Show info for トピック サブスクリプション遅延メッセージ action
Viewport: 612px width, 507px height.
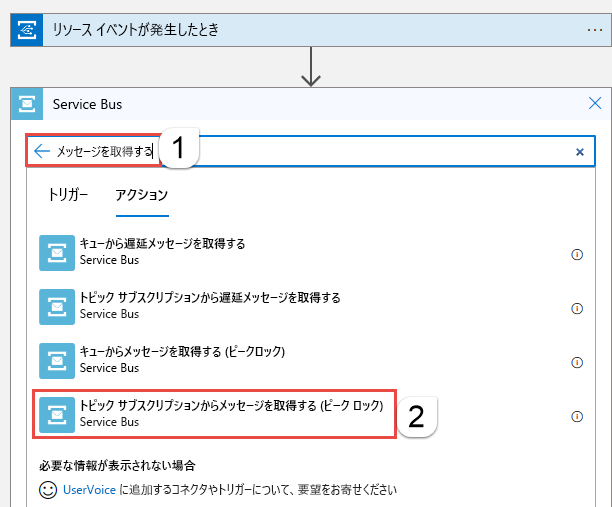point(577,308)
